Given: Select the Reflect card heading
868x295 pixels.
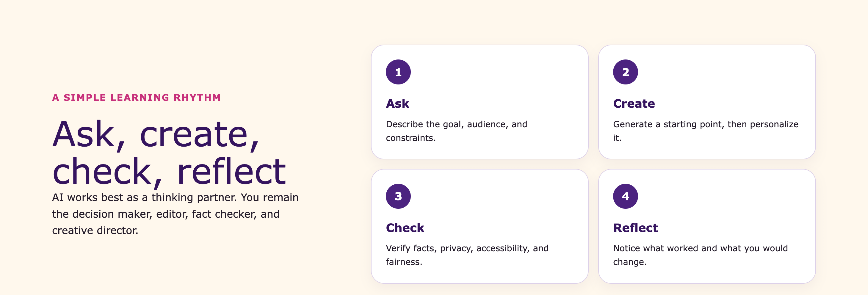Looking at the screenshot, I should pyautogui.click(x=635, y=228).
